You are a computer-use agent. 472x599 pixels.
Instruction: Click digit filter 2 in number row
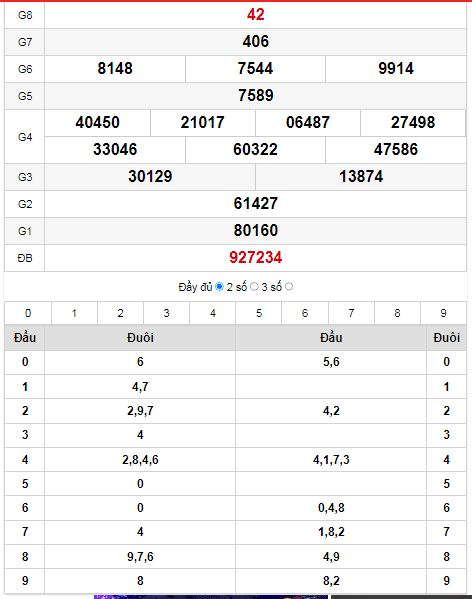120,313
